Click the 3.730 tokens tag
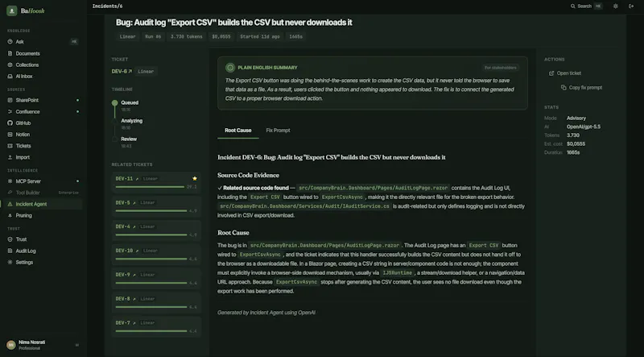The width and height of the screenshot is (644, 357). tap(187, 36)
